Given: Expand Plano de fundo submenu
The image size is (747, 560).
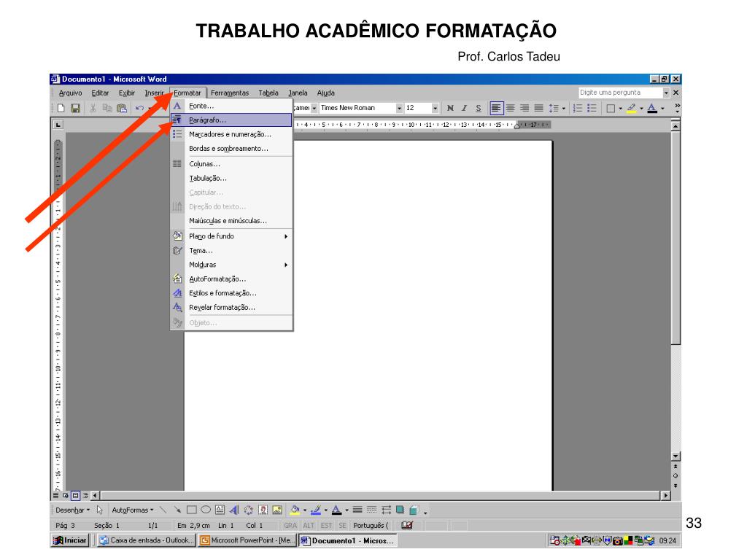Looking at the screenshot, I should 231,236.
